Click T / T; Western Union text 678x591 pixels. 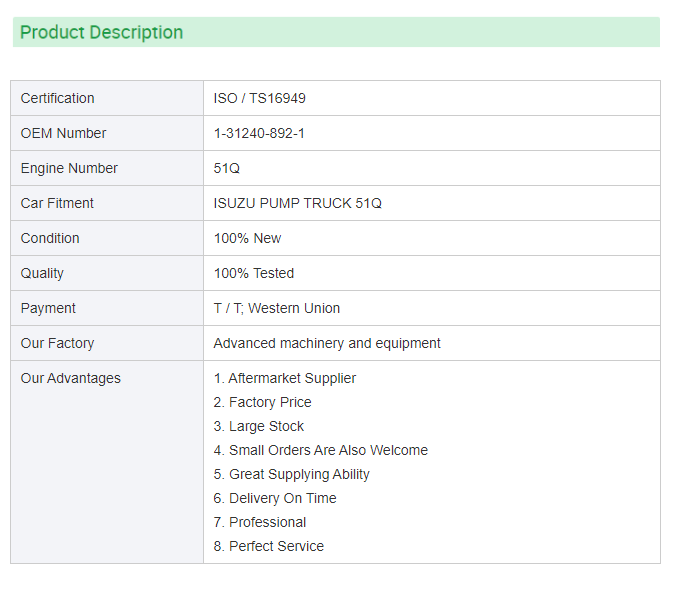pos(277,308)
